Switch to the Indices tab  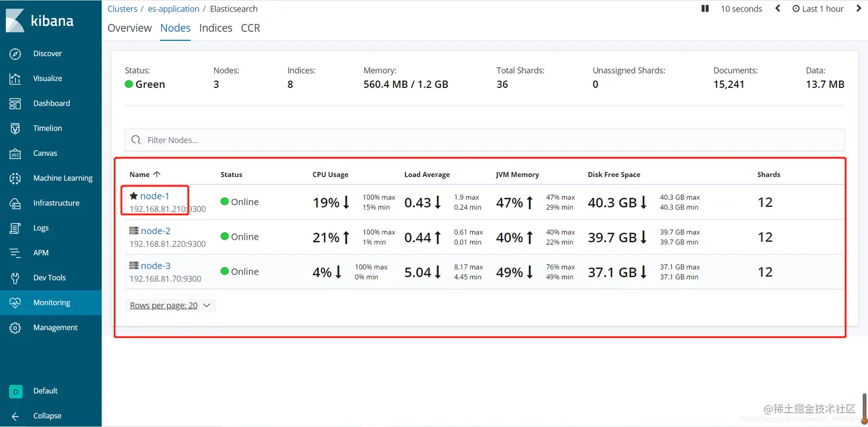[216, 28]
